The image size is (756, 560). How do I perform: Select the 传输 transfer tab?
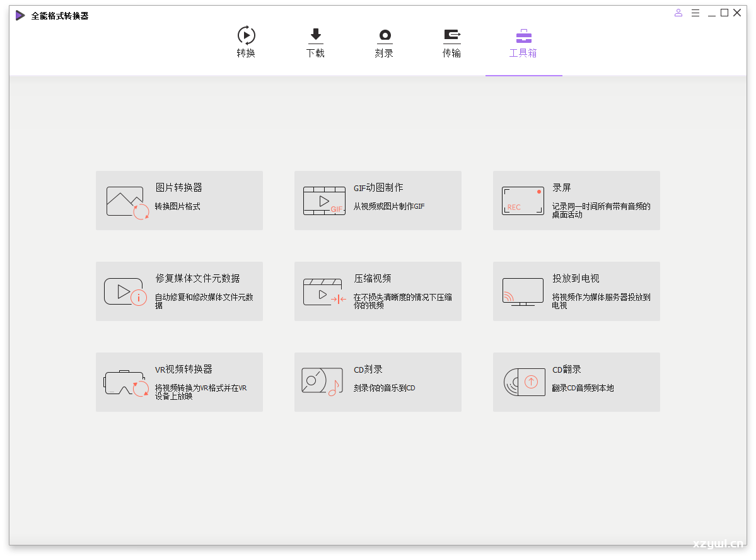(451, 42)
